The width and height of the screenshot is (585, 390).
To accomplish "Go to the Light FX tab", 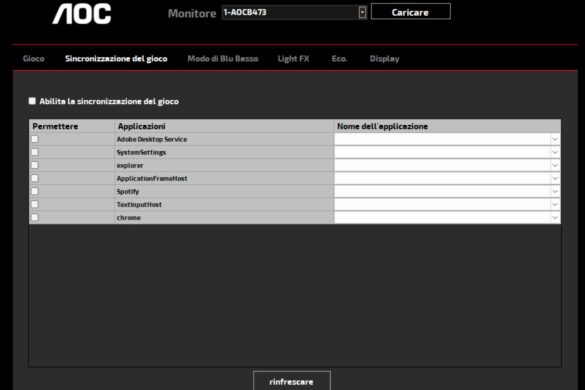I will [293, 59].
